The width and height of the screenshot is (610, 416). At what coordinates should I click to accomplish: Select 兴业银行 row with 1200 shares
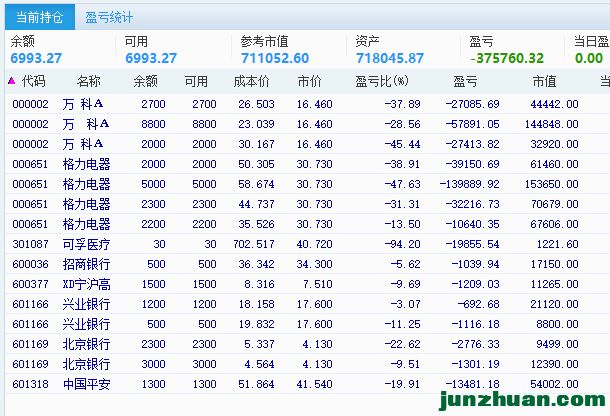click(86, 304)
